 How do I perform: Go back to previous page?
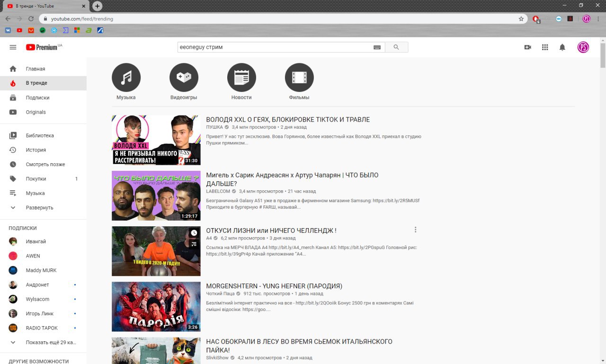pos(8,19)
